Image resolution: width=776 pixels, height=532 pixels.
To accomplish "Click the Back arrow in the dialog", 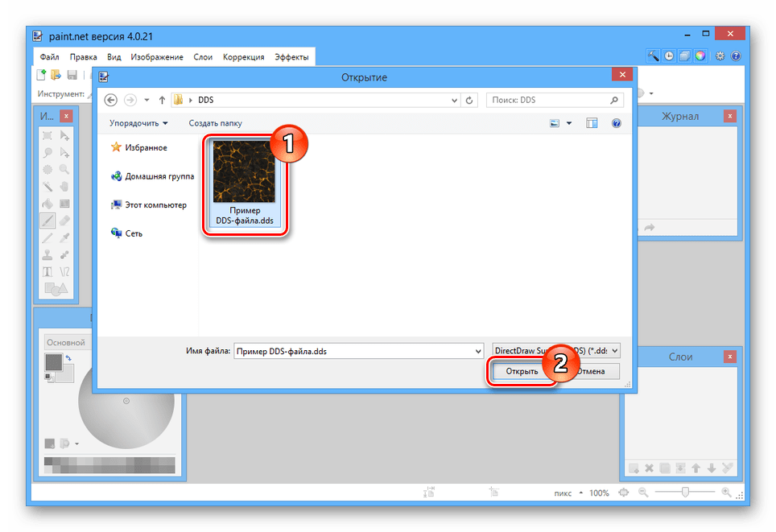I will pos(111,100).
